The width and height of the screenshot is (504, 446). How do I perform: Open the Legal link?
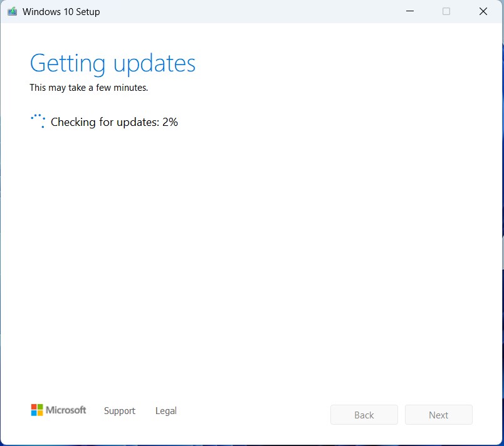click(x=166, y=411)
